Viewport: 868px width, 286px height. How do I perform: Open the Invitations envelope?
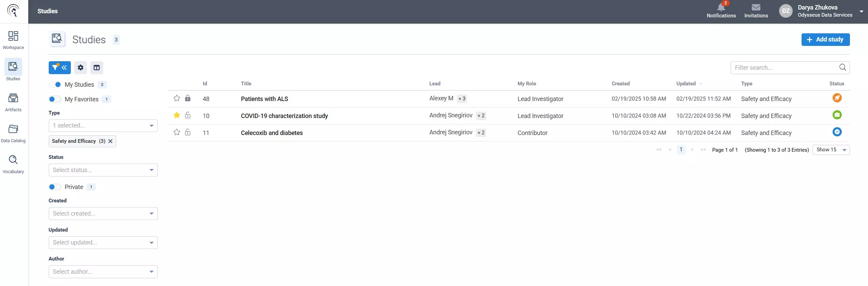(756, 11)
